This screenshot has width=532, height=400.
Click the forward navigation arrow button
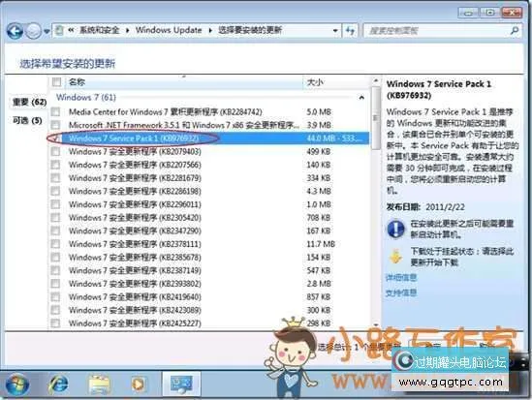tap(33, 31)
